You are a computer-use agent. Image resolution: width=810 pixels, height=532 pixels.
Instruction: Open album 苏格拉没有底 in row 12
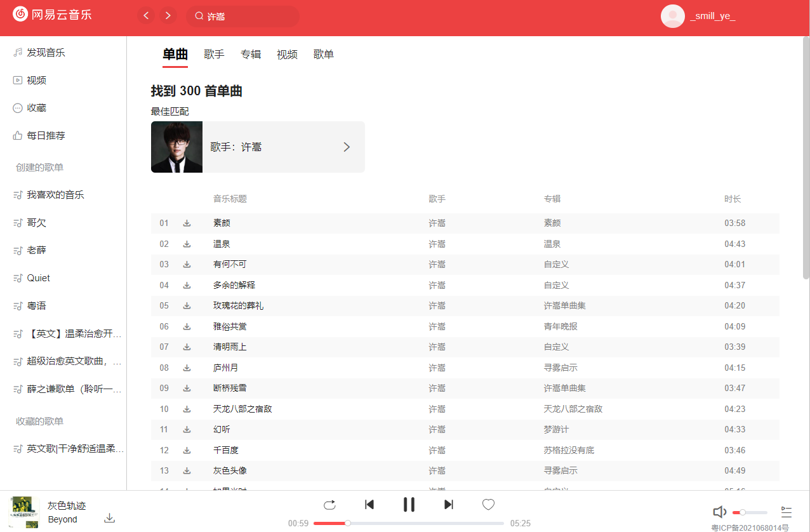(x=569, y=450)
